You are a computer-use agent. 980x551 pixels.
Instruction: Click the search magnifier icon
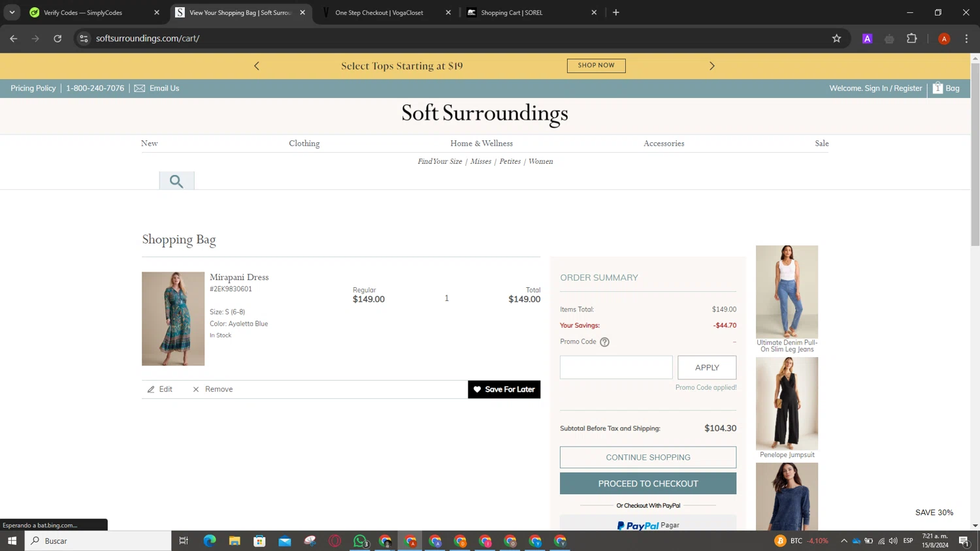pos(176,181)
